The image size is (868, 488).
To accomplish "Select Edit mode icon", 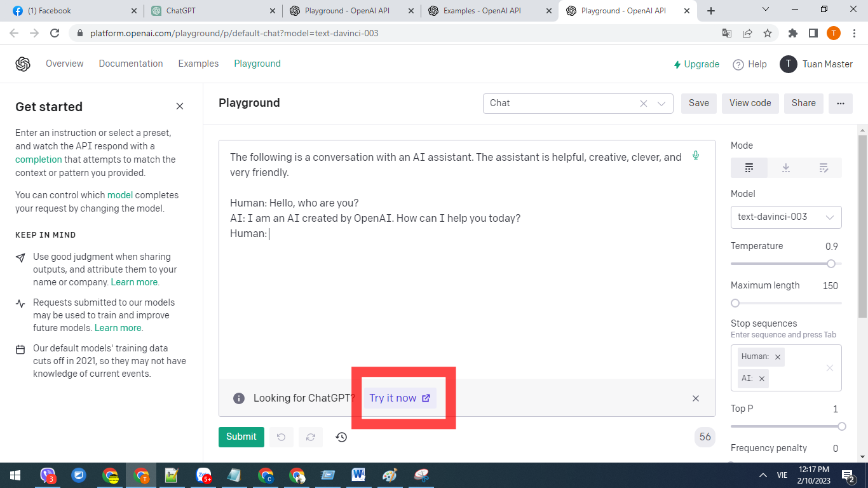I will (x=824, y=168).
